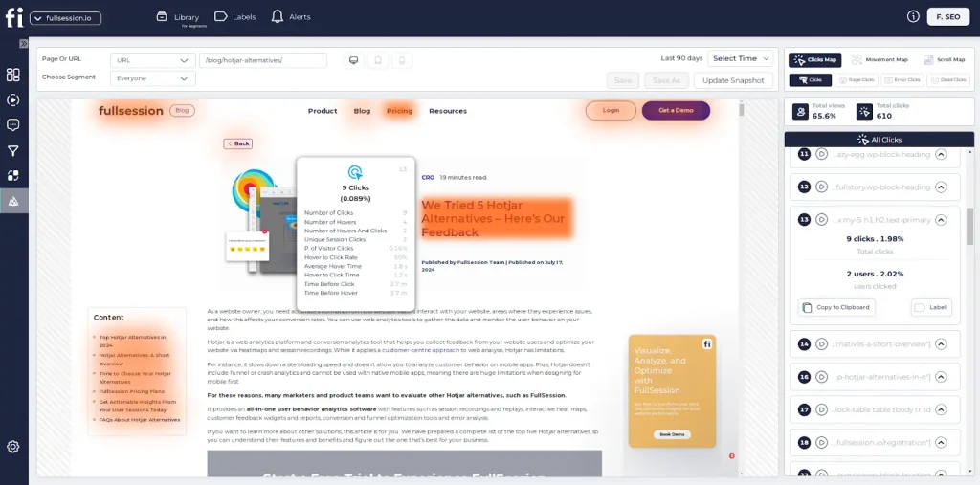Viewport: 980px width, 485px height.
Task: Switch to Movement Map tab
Action: pyautogui.click(x=880, y=60)
